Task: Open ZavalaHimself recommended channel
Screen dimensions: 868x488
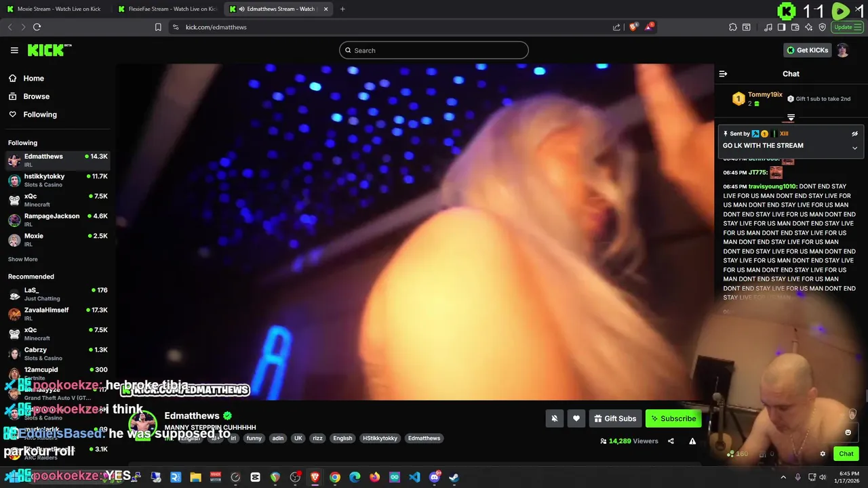Action: (x=58, y=313)
